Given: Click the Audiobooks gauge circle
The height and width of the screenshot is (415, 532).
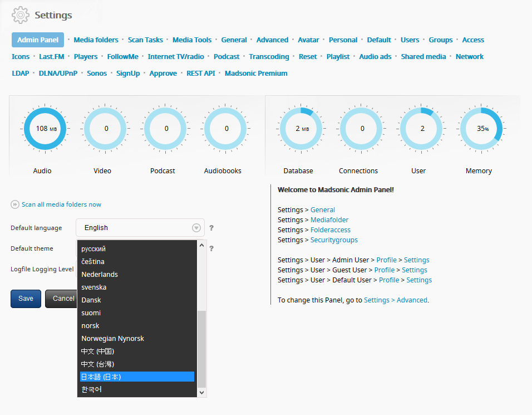Looking at the screenshot, I should pos(225,129).
